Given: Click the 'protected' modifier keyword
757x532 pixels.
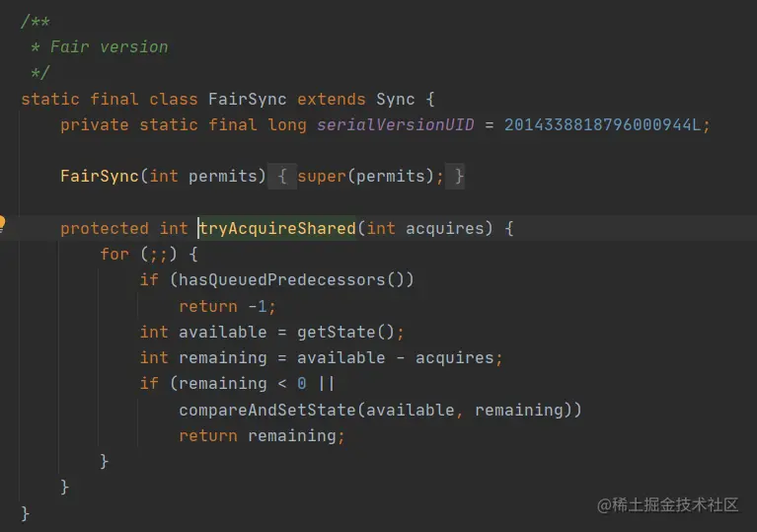Looking at the screenshot, I should [x=105, y=228].
